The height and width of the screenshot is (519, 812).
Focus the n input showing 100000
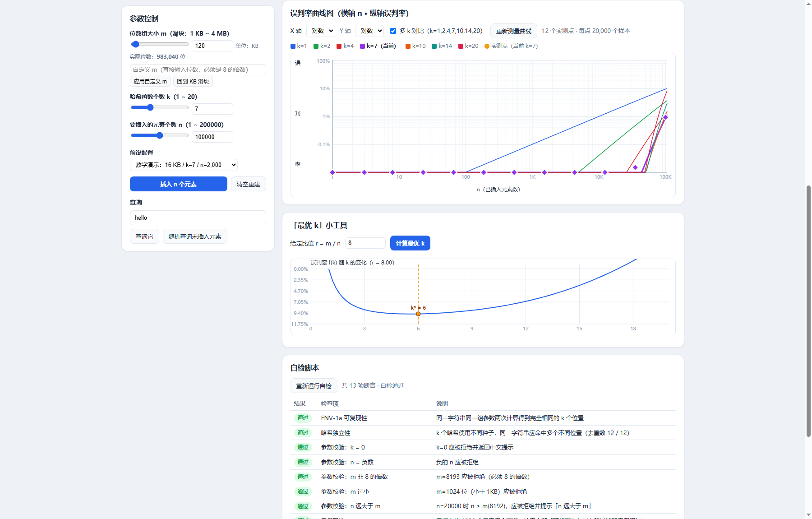(x=212, y=137)
